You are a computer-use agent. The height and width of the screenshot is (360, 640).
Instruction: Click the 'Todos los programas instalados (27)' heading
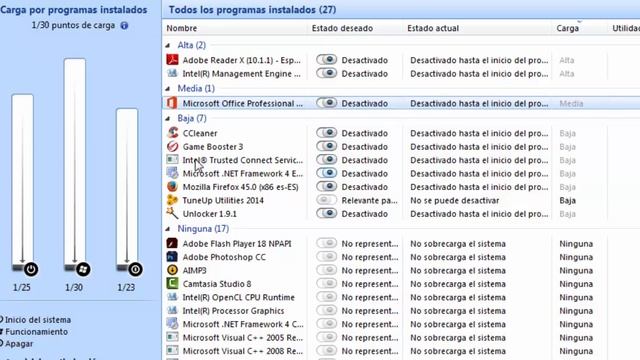pos(252,9)
